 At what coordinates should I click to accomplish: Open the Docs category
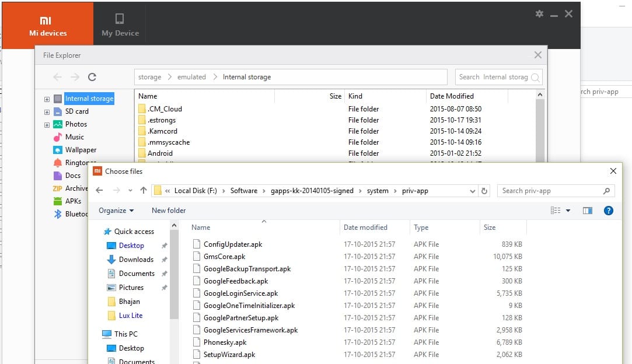point(72,176)
